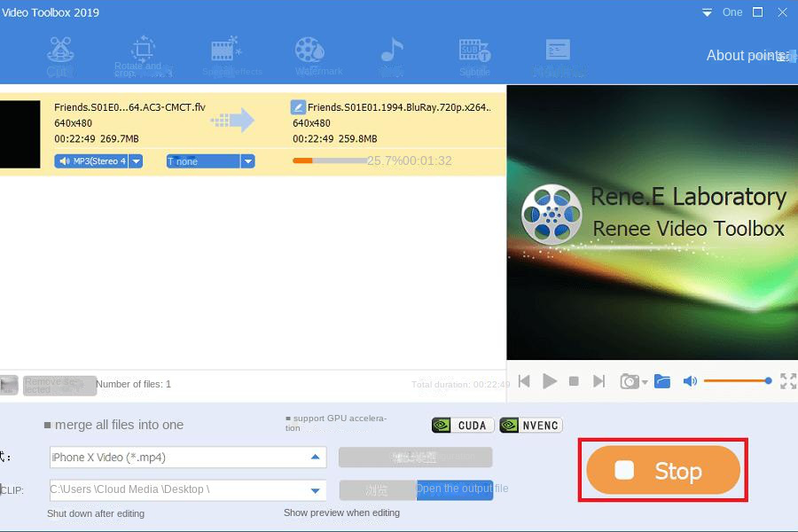Click output name Friends.S01E01.1994.BluRay.720p.x264
The width and height of the screenshot is (798, 532).
click(400, 107)
